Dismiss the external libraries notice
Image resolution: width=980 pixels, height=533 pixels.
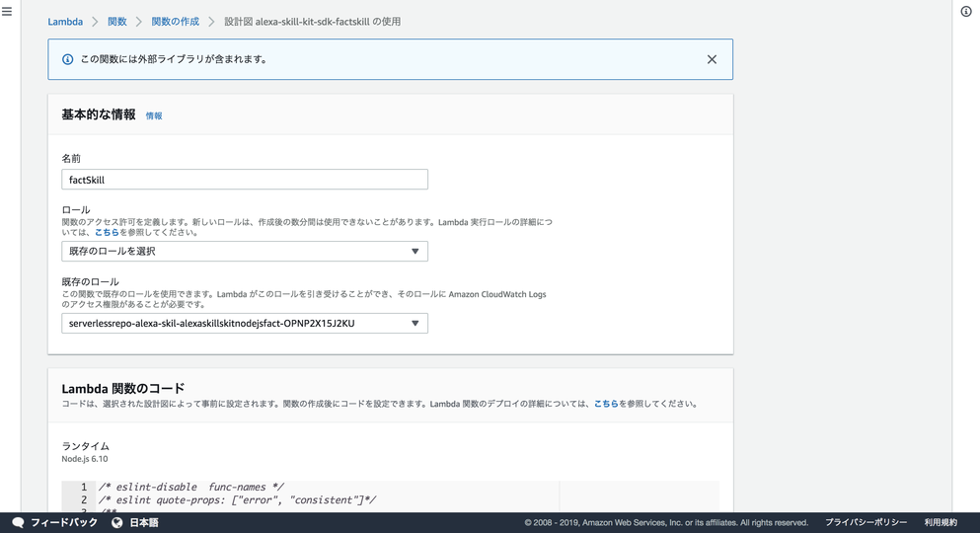point(712,59)
